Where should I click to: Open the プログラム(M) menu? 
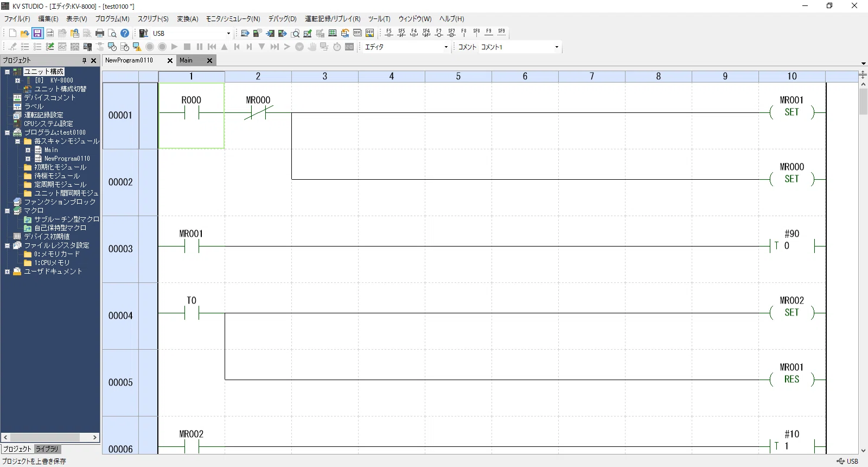(x=112, y=18)
